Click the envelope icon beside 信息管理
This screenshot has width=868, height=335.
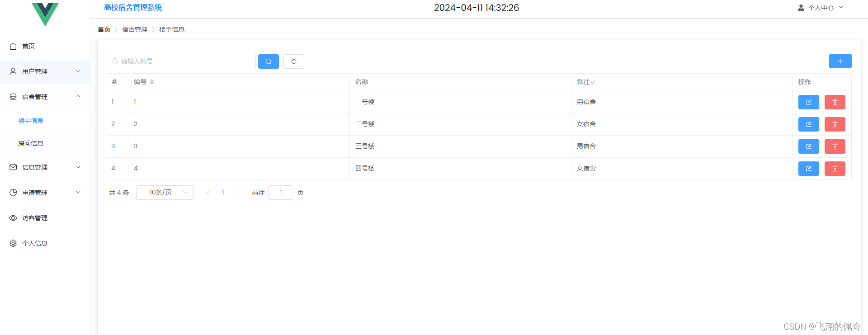[x=13, y=167]
